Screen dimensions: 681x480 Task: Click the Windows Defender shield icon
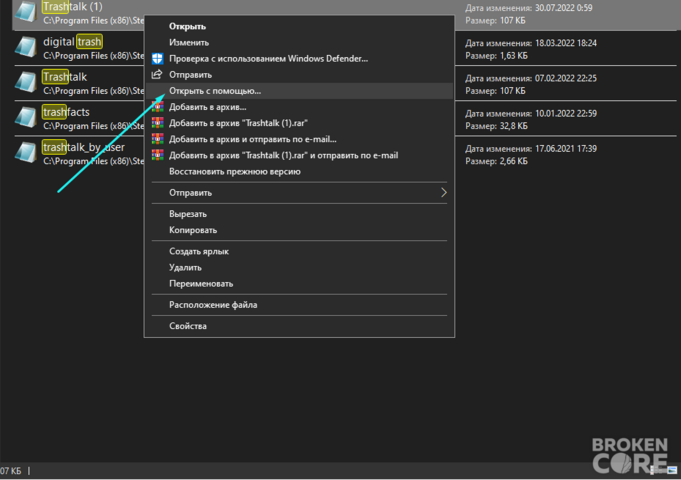coord(157,59)
